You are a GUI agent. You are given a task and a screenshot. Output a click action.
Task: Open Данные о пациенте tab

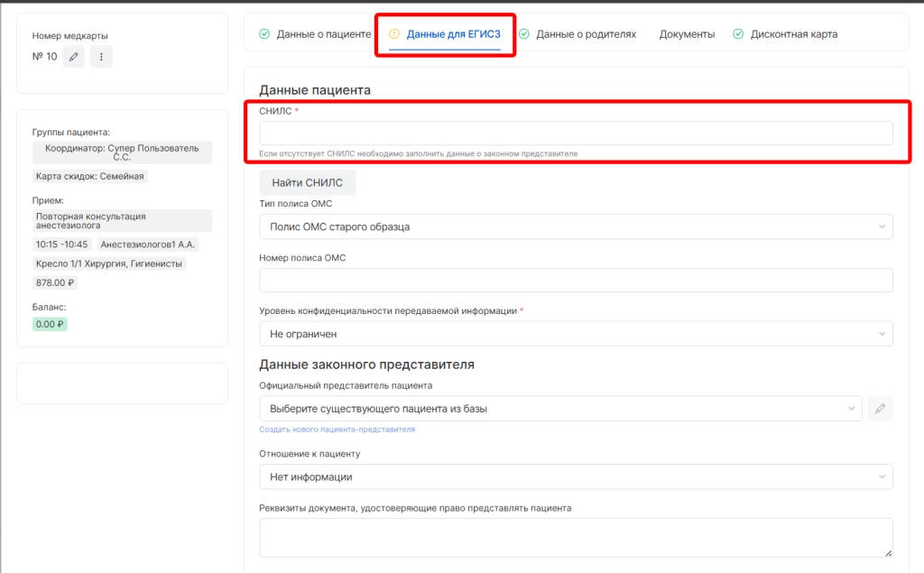[x=323, y=34]
